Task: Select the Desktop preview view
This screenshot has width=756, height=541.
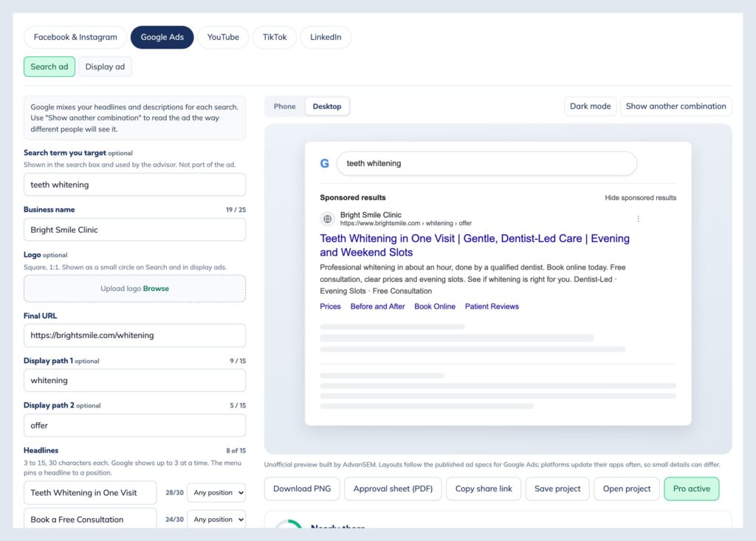Action: tap(327, 106)
